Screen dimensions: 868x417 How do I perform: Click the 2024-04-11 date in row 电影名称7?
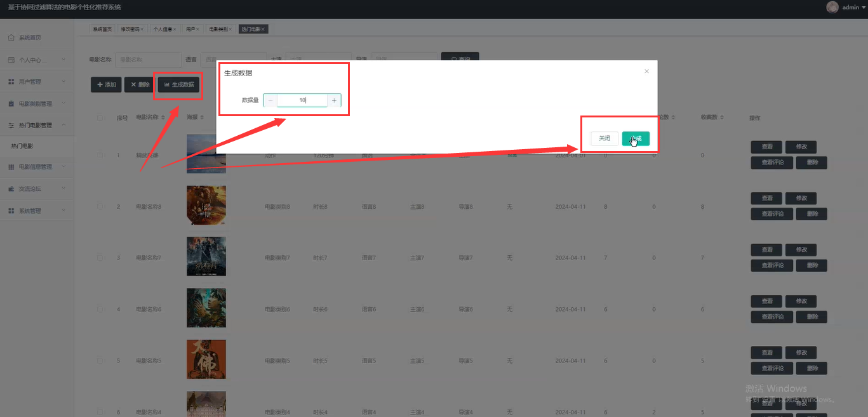point(570,258)
